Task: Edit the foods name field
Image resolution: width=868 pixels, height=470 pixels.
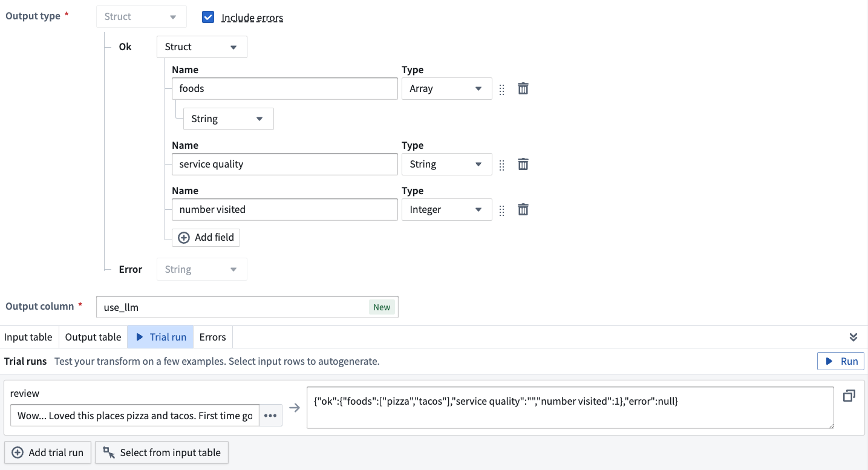Action: 285,89
